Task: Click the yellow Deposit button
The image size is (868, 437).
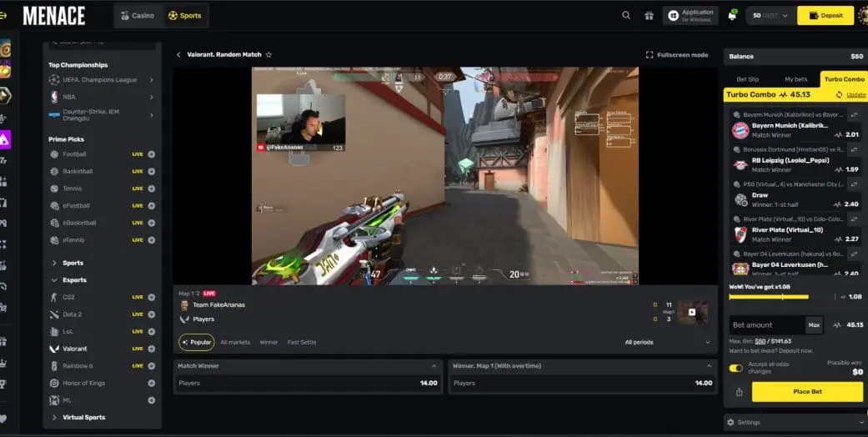Action: (x=825, y=15)
